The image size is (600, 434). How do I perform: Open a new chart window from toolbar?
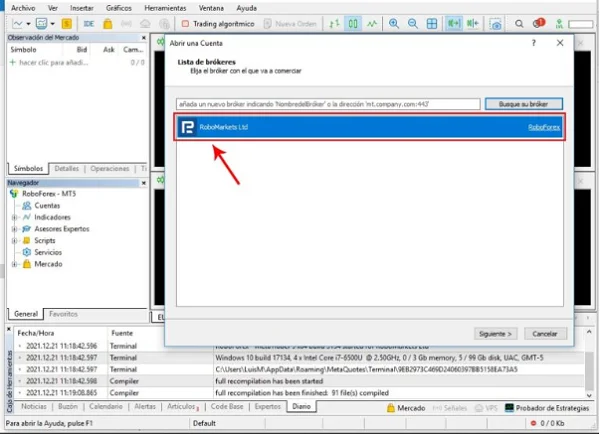coord(17,24)
